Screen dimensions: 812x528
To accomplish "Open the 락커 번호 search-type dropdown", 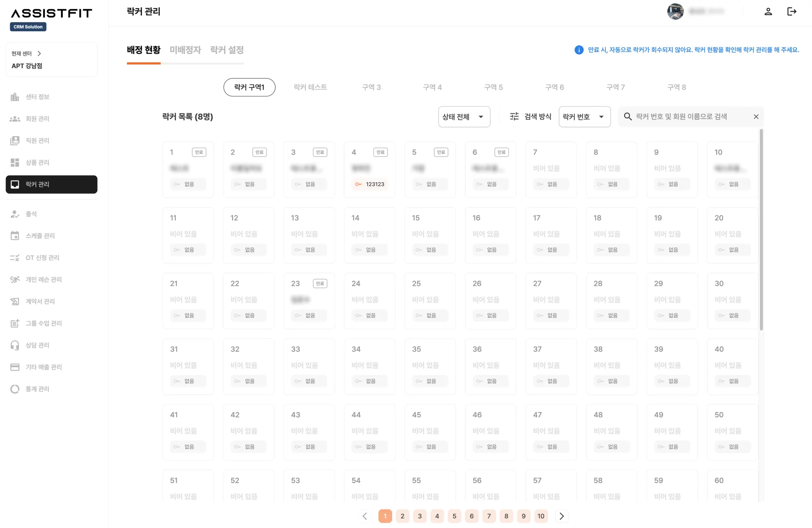I will 584,117.
